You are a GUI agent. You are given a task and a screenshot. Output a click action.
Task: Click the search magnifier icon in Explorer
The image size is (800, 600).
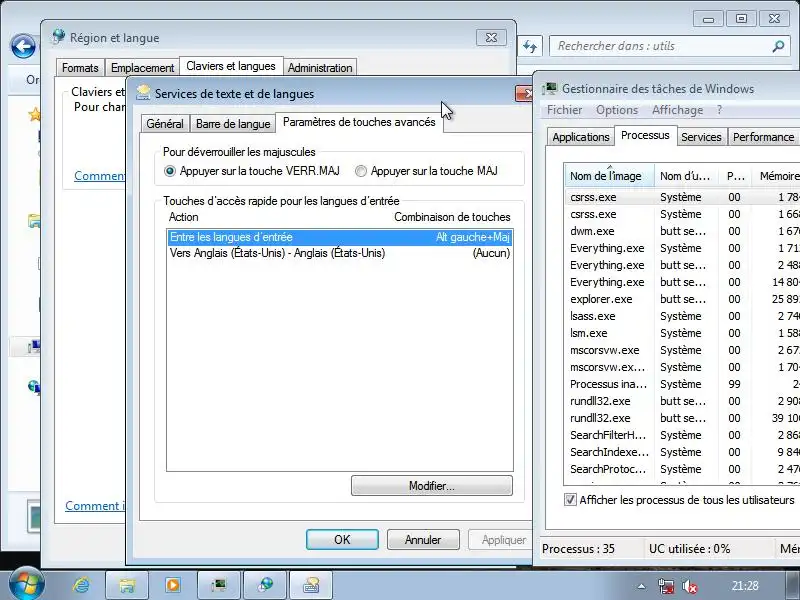778,46
